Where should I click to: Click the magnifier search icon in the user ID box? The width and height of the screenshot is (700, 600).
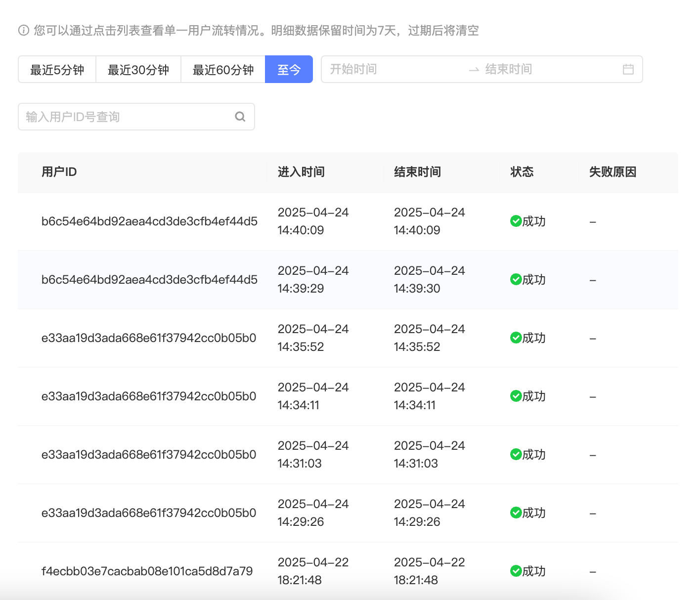[240, 117]
